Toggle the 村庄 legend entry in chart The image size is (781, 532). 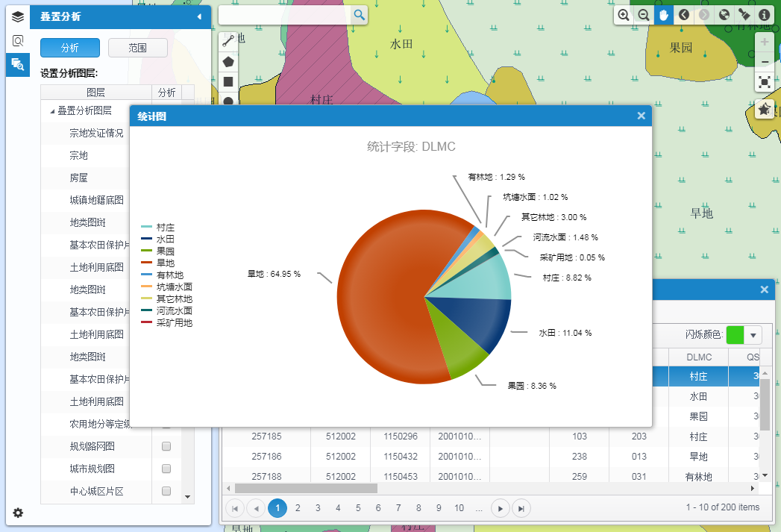click(158, 227)
